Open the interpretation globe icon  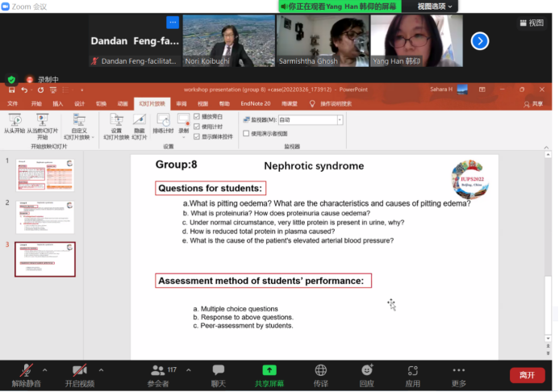tap(321, 371)
